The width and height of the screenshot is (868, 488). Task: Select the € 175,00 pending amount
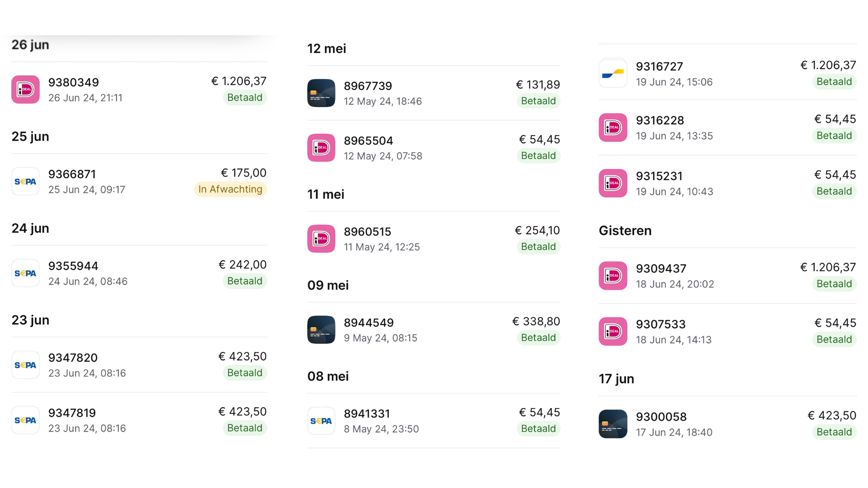tap(244, 173)
